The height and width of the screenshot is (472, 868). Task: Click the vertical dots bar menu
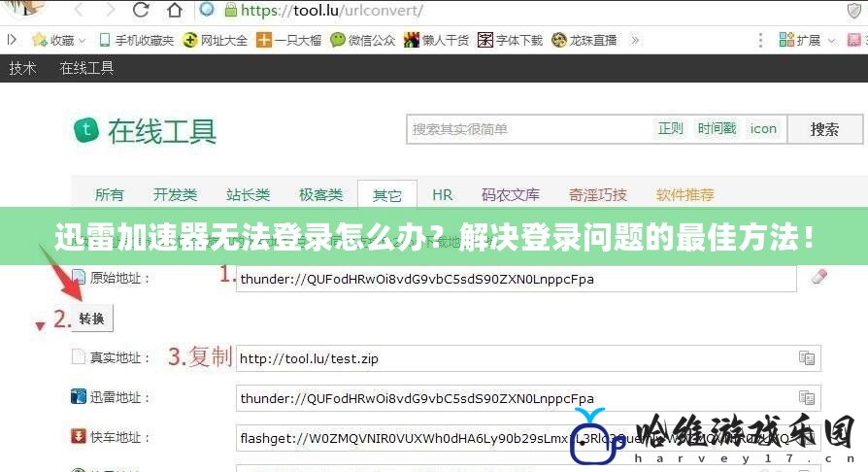[760, 41]
